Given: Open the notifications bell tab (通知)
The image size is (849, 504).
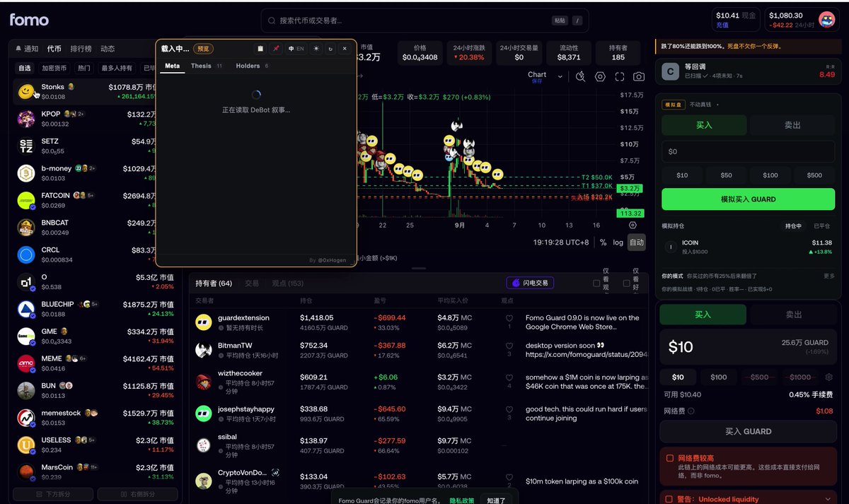Looking at the screenshot, I should coord(26,49).
